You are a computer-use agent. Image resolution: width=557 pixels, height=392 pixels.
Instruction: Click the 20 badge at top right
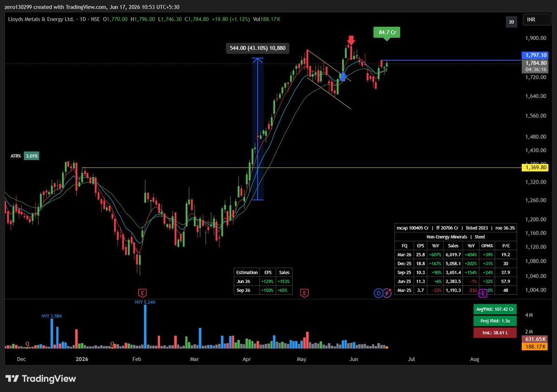coord(512,21)
